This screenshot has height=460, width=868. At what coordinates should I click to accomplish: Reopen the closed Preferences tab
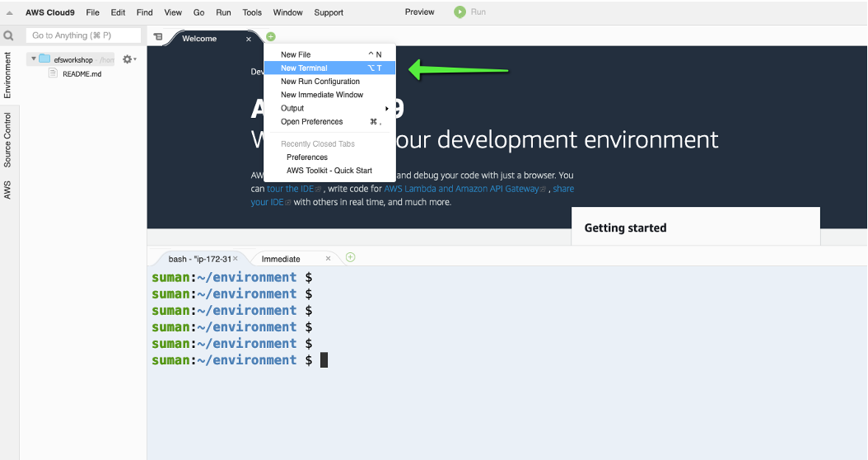coord(330,157)
